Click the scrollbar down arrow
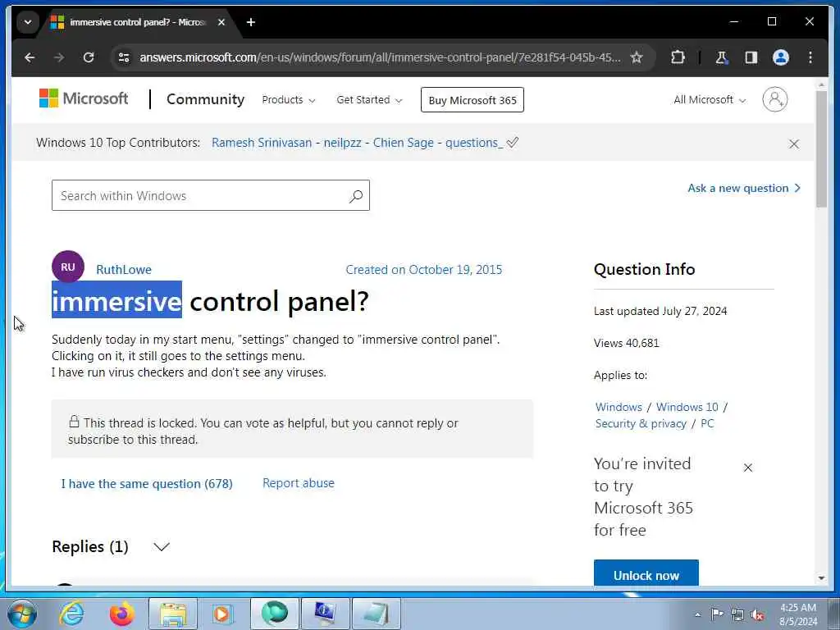This screenshot has height=630, width=840. coord(821,578)
